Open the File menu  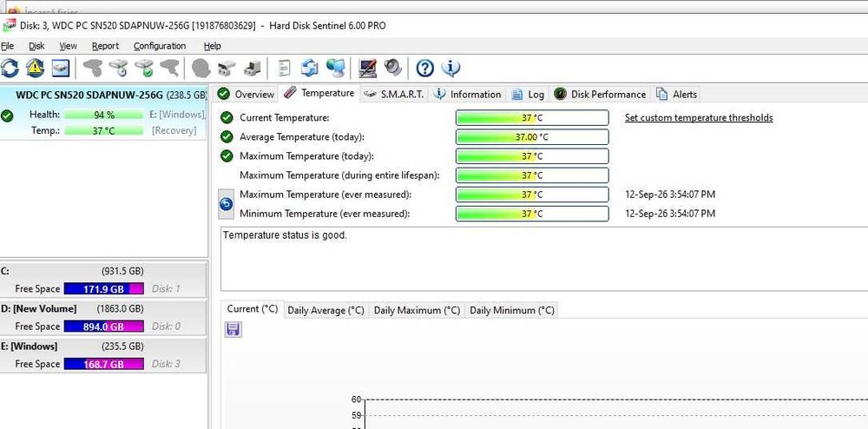click(7, 46)
